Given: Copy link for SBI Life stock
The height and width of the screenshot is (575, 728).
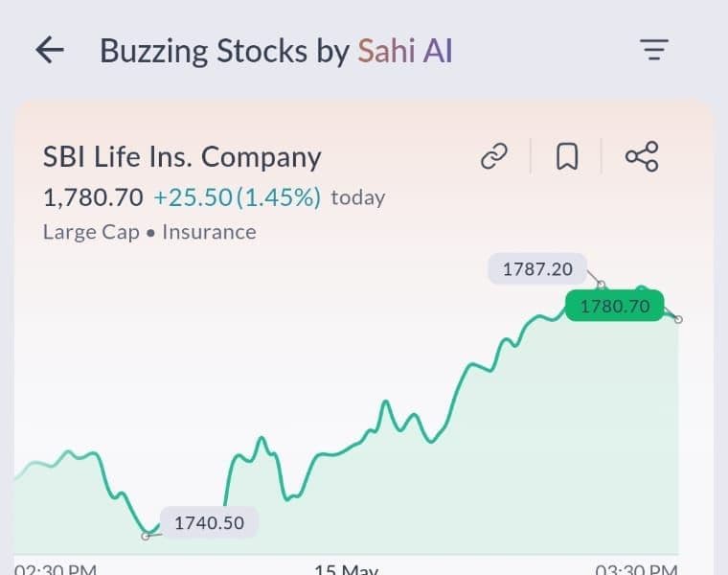Looking at the screenshot, I should click(x=494, y=156).
